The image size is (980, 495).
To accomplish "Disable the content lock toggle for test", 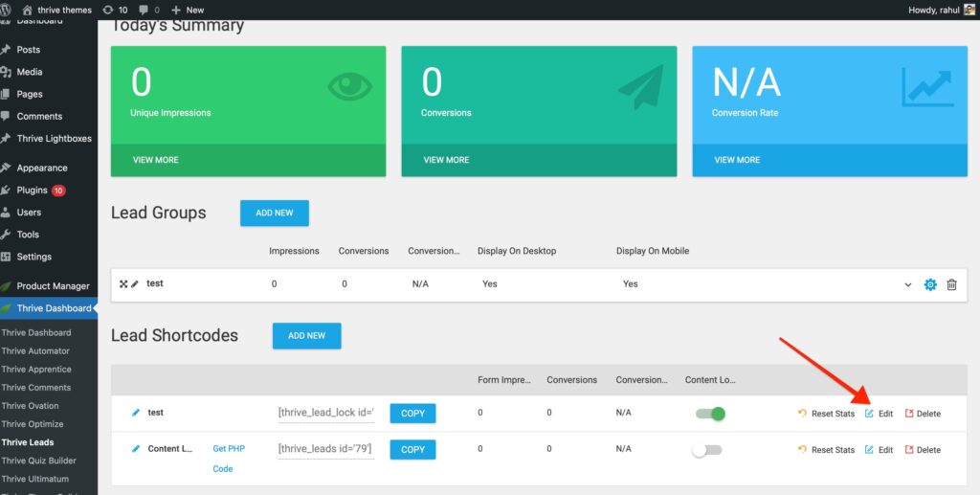I will [x=709, y=414].
